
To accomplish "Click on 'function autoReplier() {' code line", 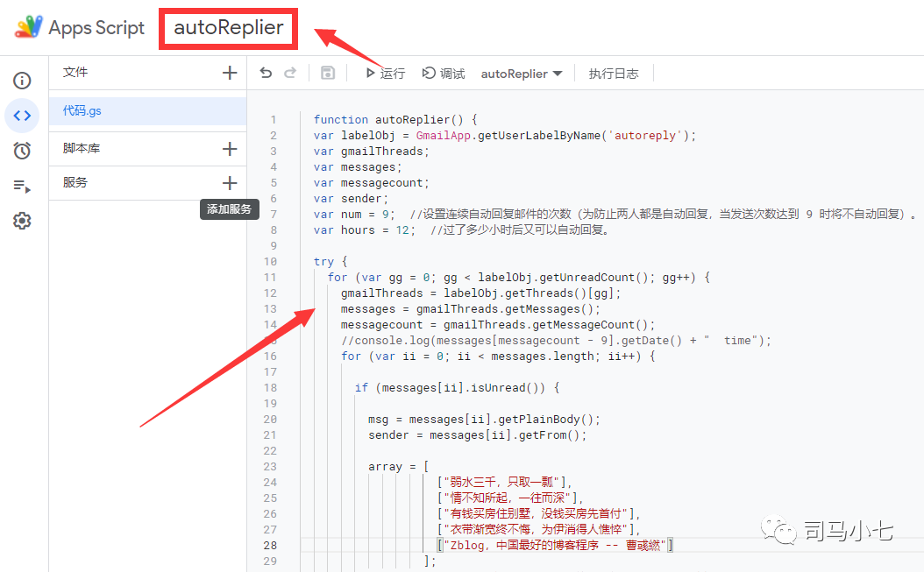I will [394, 120].
